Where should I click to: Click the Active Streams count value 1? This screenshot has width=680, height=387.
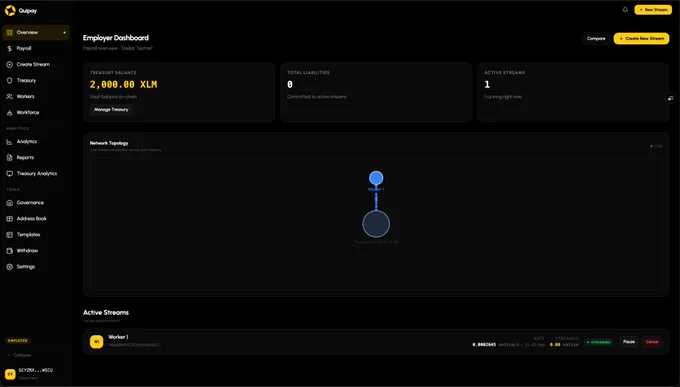(487, 85)
